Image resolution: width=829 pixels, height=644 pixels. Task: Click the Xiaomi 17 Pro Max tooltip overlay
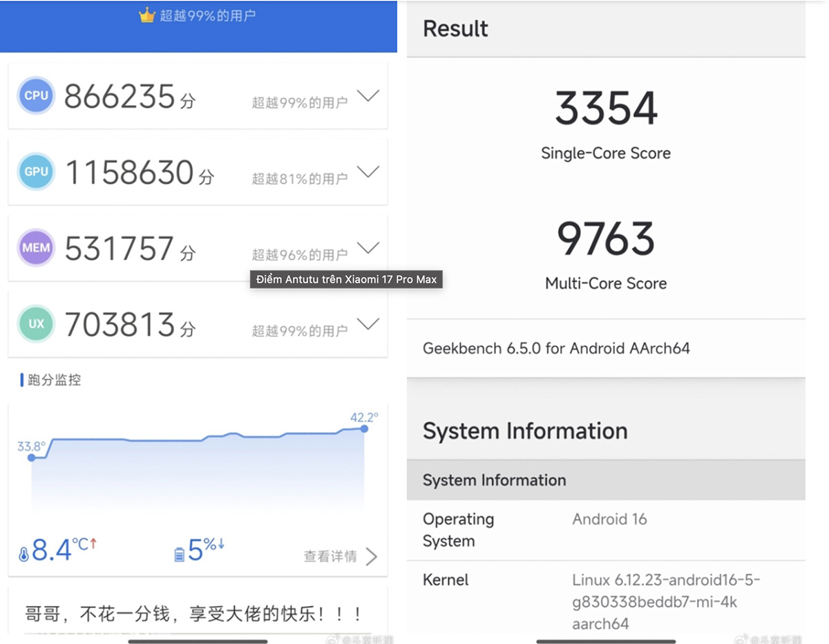pos(345,279)
